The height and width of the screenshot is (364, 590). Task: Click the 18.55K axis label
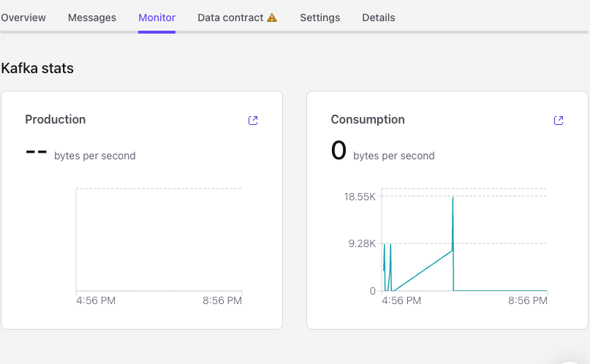click(x=360, y=197)
